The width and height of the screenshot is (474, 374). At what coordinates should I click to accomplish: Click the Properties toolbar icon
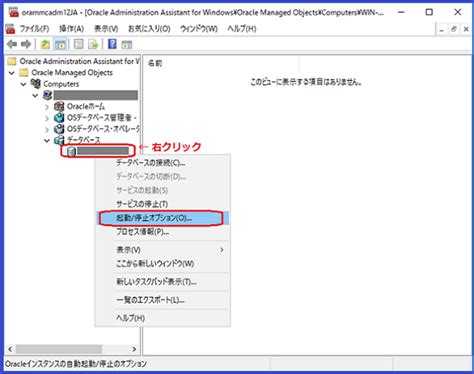tap(79, 44)
